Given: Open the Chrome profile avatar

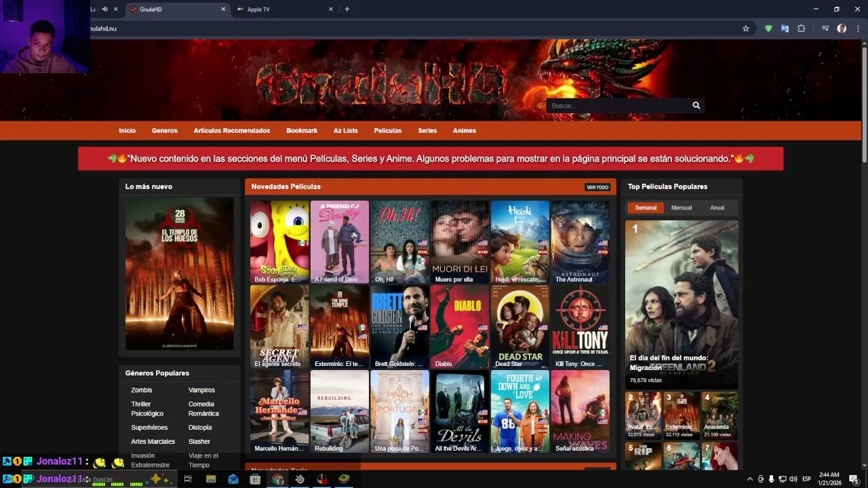Looking at the screenshot, I should (842, 28).
